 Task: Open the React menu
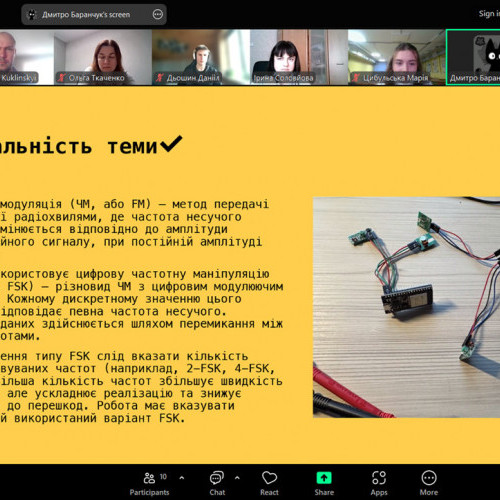(x=269, y=483)
